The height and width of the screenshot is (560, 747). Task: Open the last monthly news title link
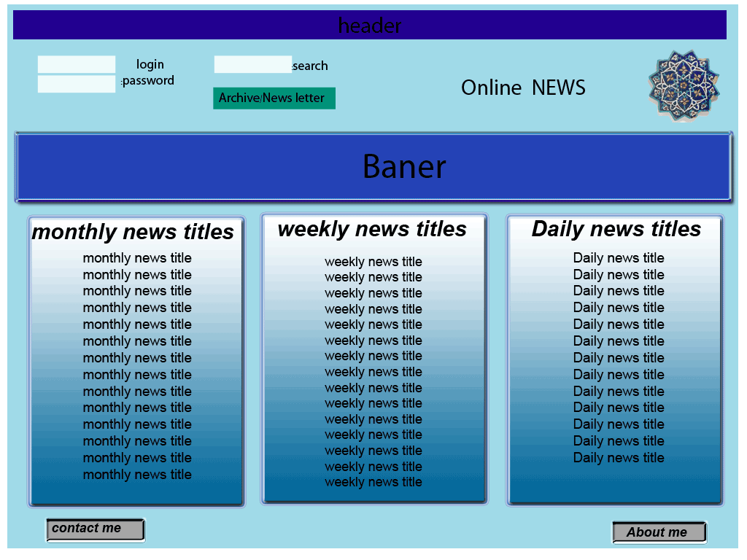click(137, 475)
